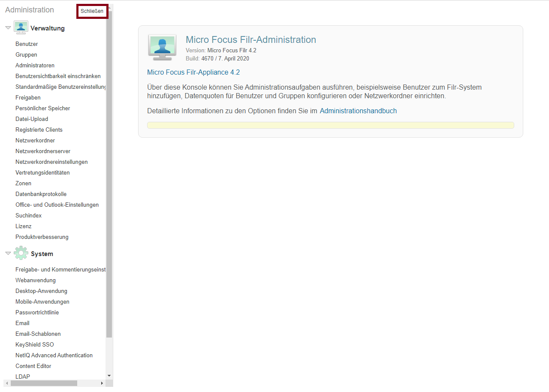549x392 pixels.
Task: Click the yellow status bar in info panel
Action: point(330,125)
